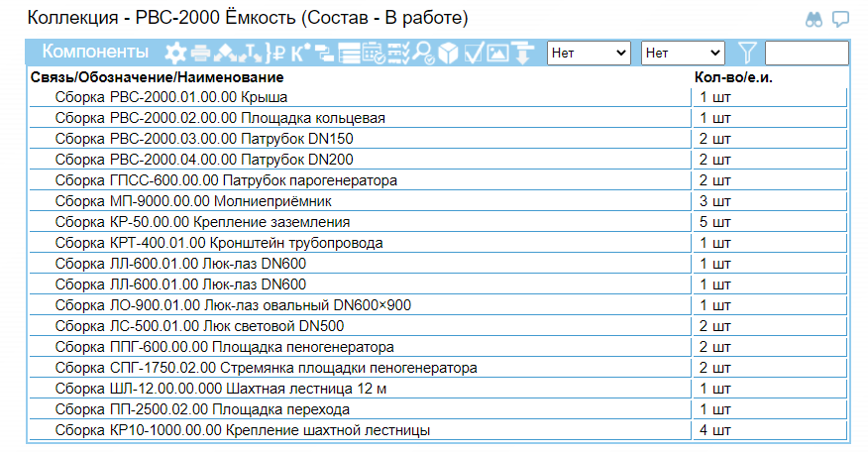Viewport: 868px width, 454px height.
Task: Click the funnel filter icon
Action: [x=747, y=53]
